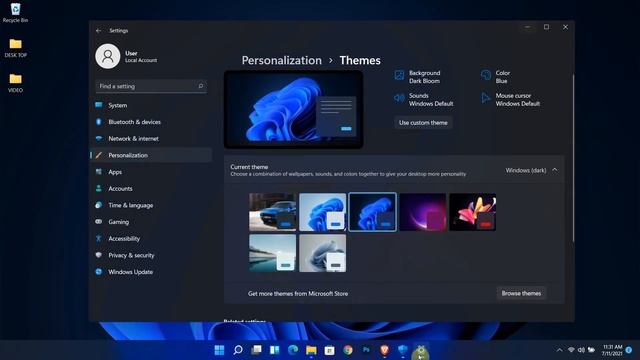Click the Accounts person icon in sidebar
Image resolution: width=640 pixels, height=360 pixels.
[98, 188]
